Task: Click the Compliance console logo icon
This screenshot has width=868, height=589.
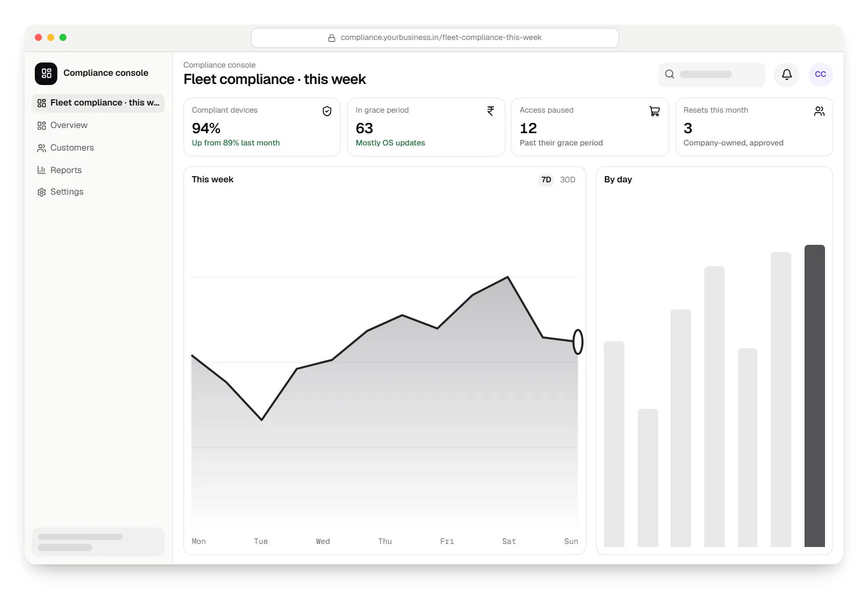Action: coord(46,73)
